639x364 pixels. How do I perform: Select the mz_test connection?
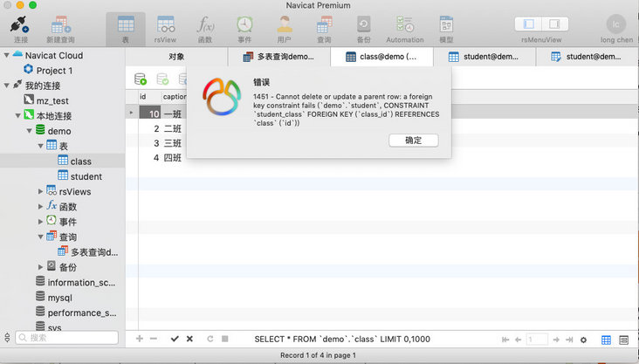[x=52, y=100]
